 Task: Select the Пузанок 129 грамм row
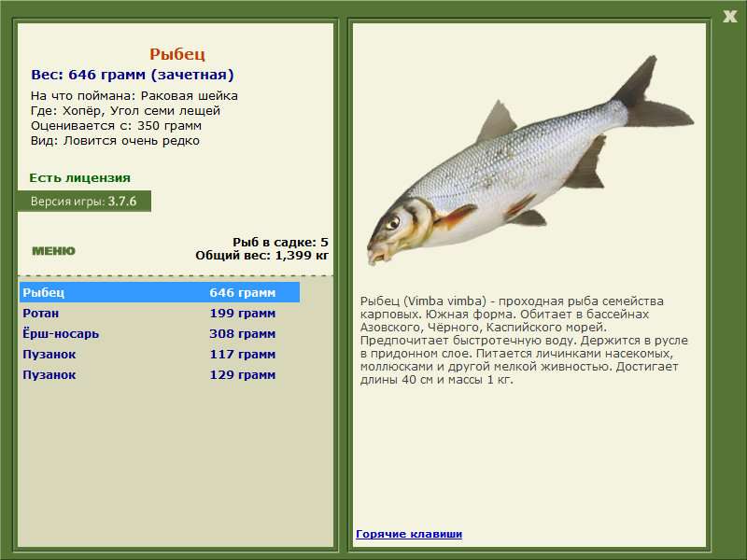pos(160,375)
